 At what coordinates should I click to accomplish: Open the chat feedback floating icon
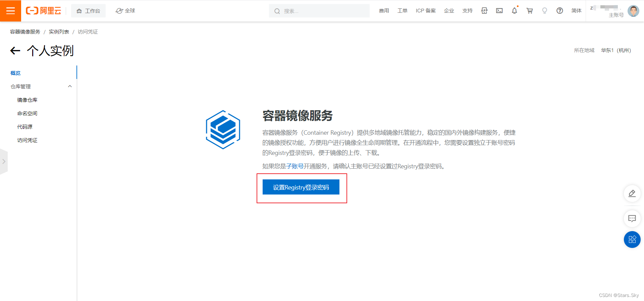pyautogui.click(x=632, y=219)
